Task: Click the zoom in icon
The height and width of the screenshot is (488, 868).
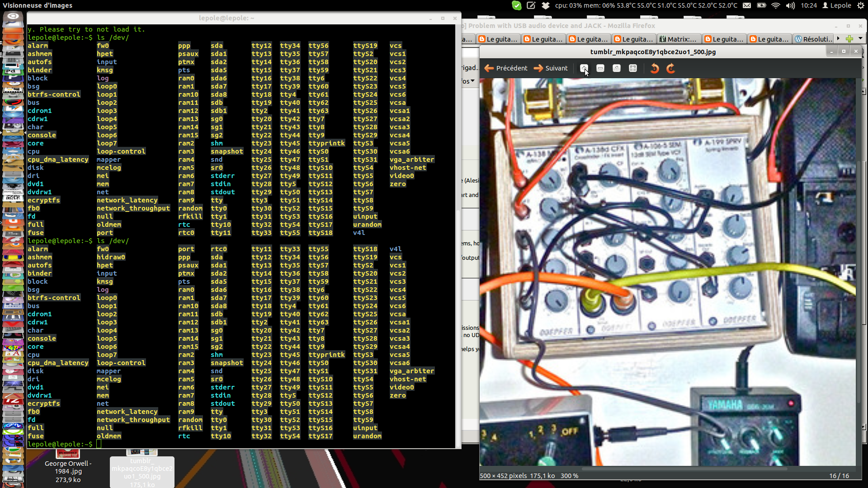Action: pos(584,68)
